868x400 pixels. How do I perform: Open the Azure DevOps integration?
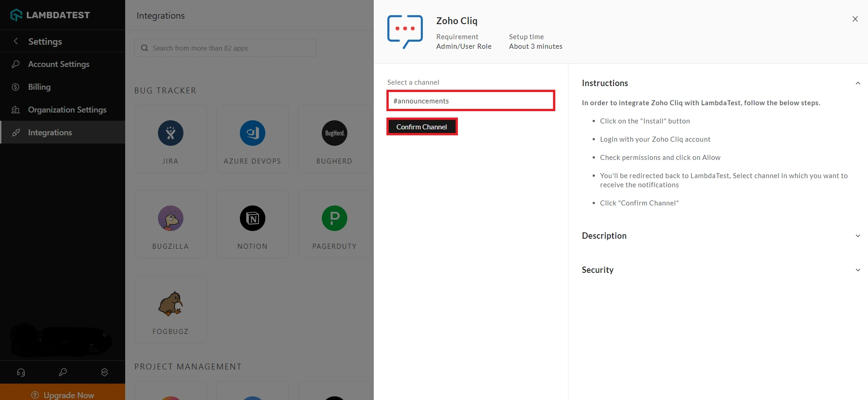[253, 133]
